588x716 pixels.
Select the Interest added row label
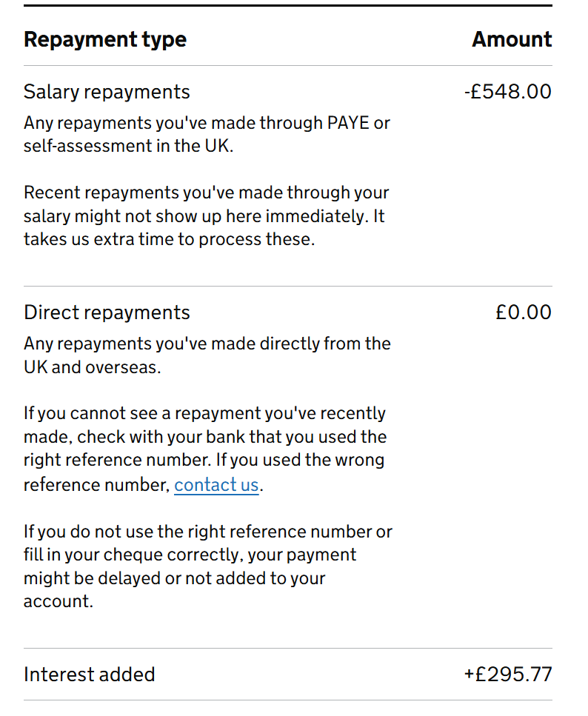click(x=90, y=675)
